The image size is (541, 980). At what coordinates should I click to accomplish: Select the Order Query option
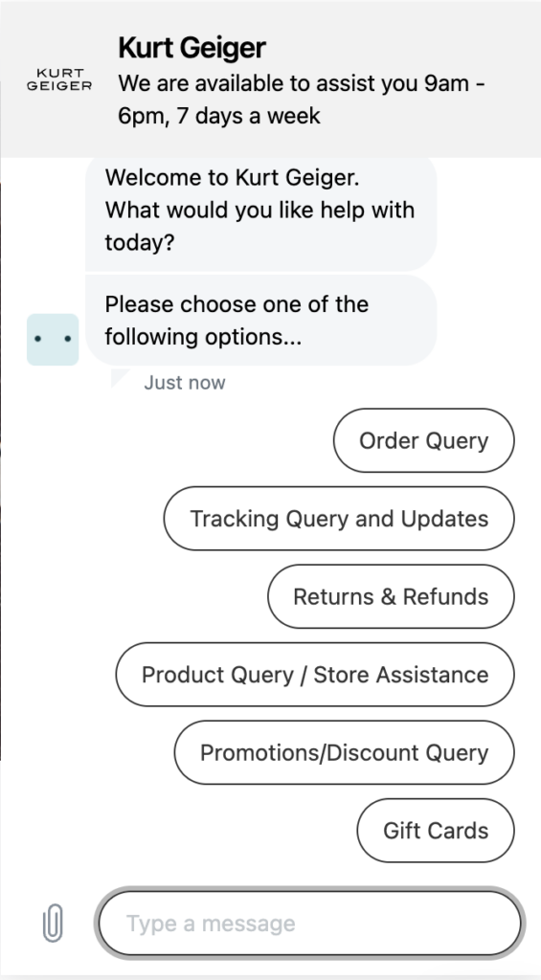(424, 440)
